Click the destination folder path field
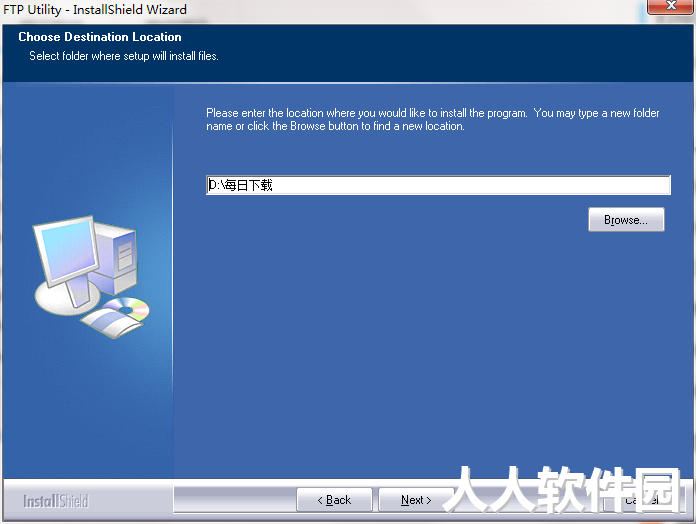This screenshot has height=524, width=696. pos(438,185)
